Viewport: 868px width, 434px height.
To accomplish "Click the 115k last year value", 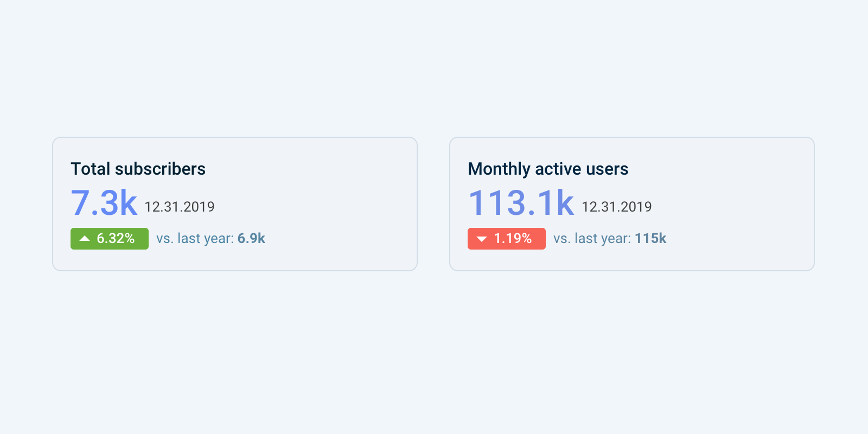I will pyautogui.click(x=650, y=238).
